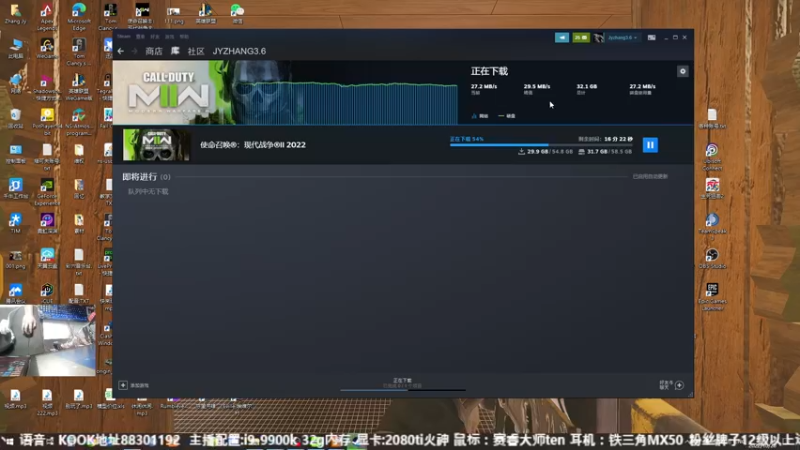Open Epic Games Launcher shortcut
The image size is (800, 450).
point(712,297)
